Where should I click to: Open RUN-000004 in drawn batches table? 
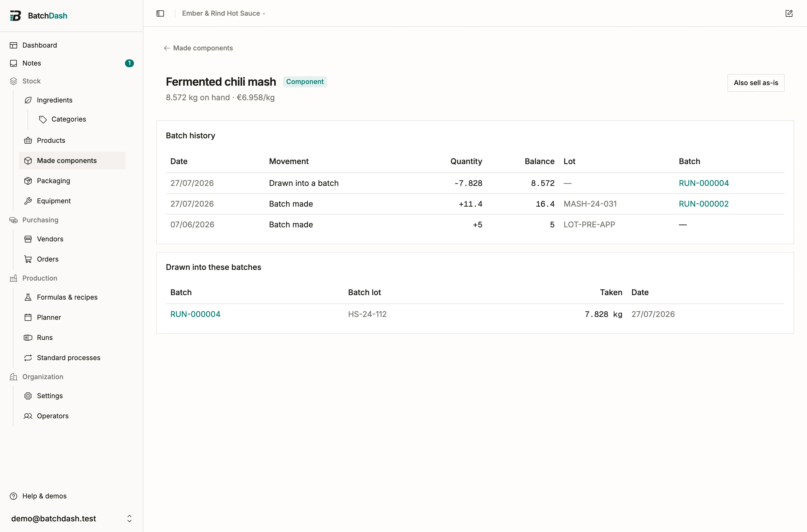(195, 314)
